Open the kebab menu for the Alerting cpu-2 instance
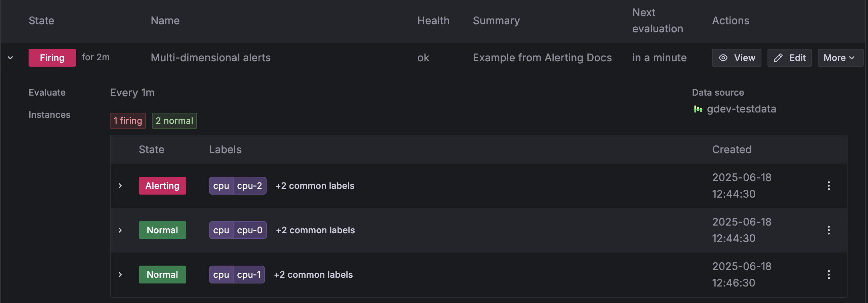 point(829,186)
